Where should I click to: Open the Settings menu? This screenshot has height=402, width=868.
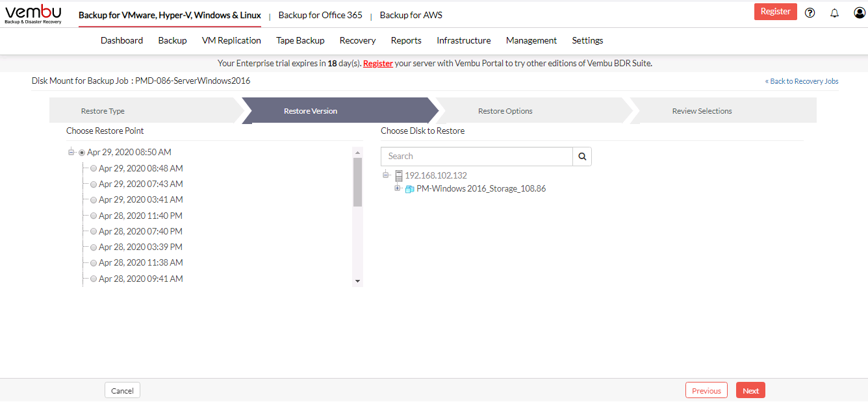[587, 40]
